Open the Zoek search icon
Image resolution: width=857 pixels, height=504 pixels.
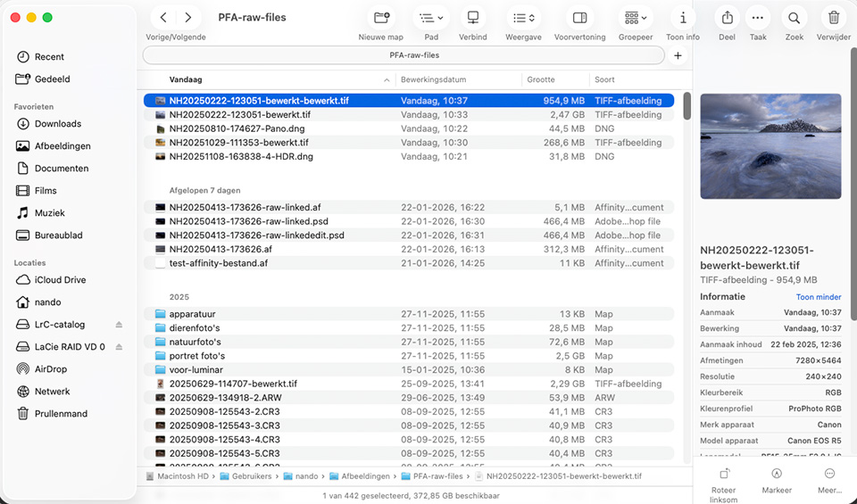(794, 18)
